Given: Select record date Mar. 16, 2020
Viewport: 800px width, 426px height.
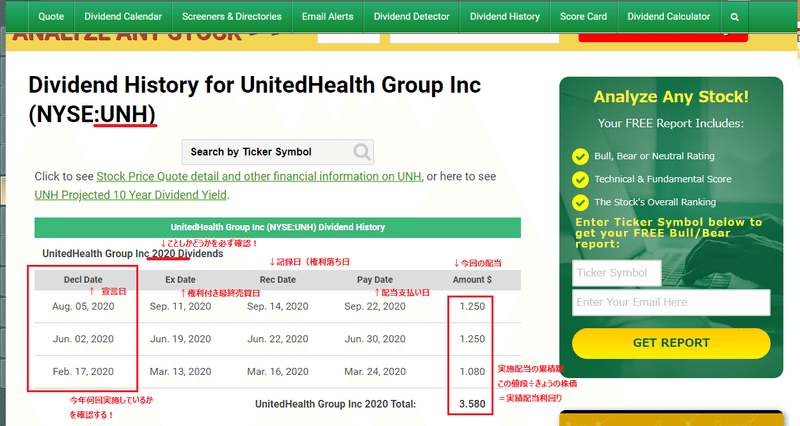Looking at the screenshot, I should [x=278, y=371].
